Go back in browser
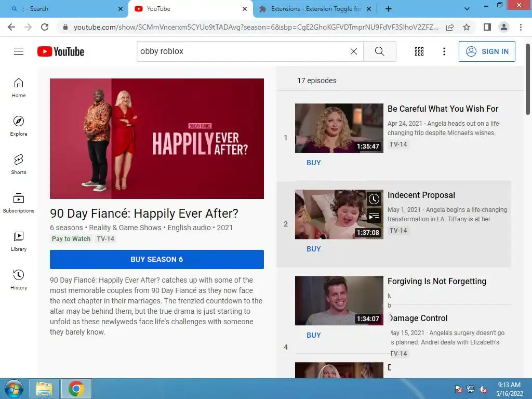The image size is (532, 399). [x=11, y=27]
